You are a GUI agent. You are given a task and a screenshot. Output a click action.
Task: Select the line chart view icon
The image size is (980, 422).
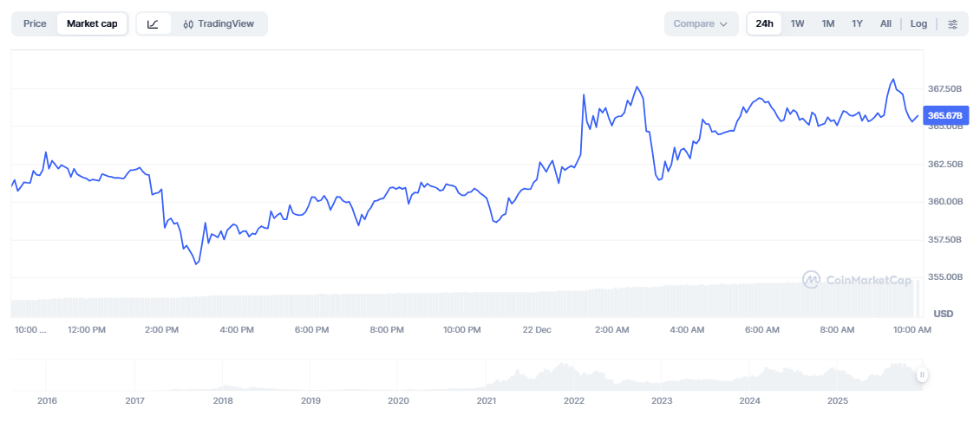tap(153, 24)
